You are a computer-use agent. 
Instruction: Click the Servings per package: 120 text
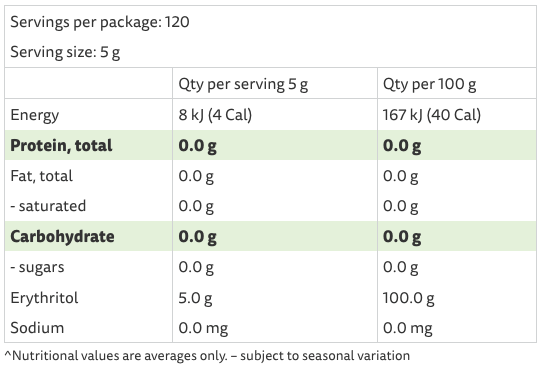pyautogui.click(x=100, y=22)
